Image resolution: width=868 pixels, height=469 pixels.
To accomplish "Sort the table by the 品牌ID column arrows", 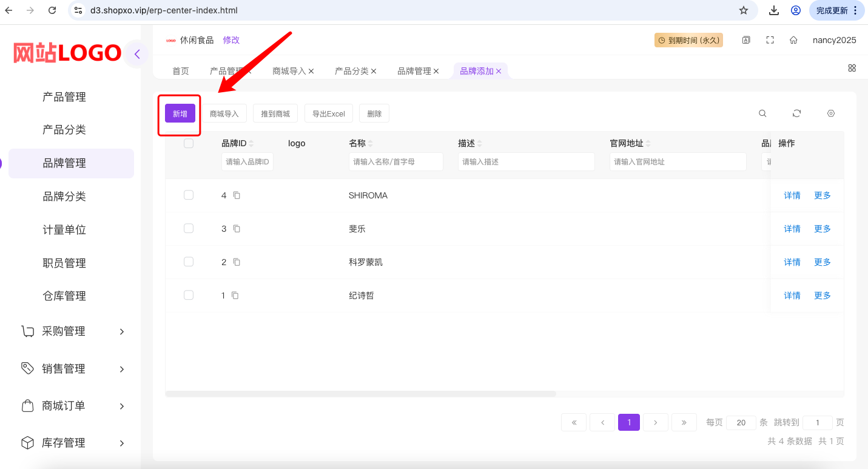I will (252, 144).
